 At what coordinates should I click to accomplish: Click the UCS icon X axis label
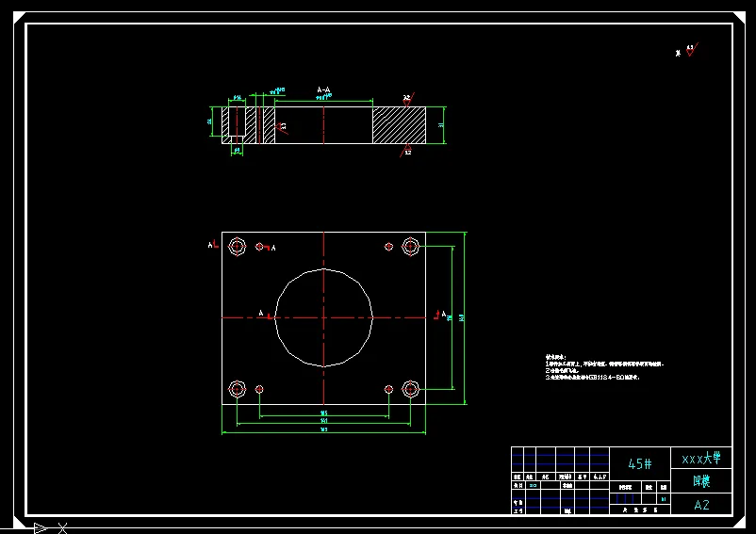[x=62, y=528]
